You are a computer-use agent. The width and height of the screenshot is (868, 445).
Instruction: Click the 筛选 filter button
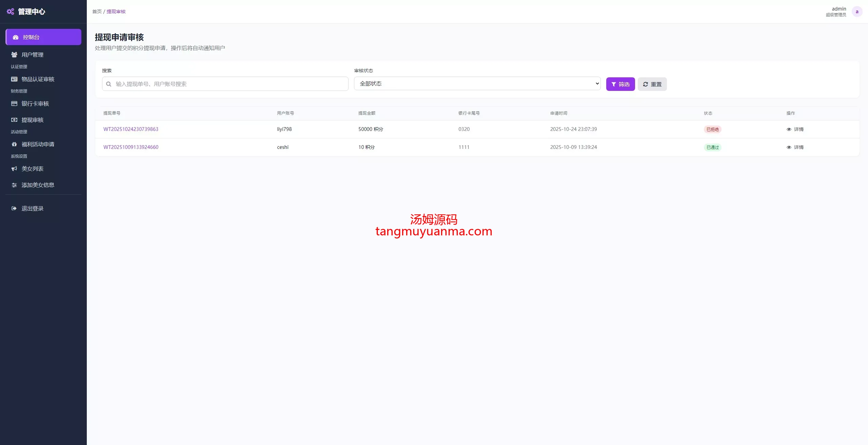click(620, 84)
